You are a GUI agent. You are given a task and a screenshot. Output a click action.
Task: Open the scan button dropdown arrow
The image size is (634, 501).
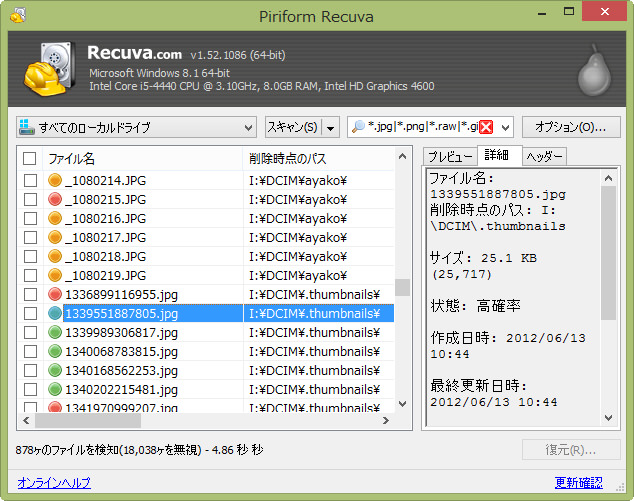(x=330, y=128)
